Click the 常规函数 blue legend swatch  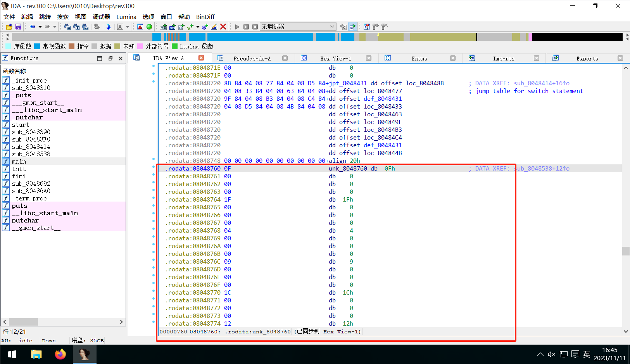[37, 47]
